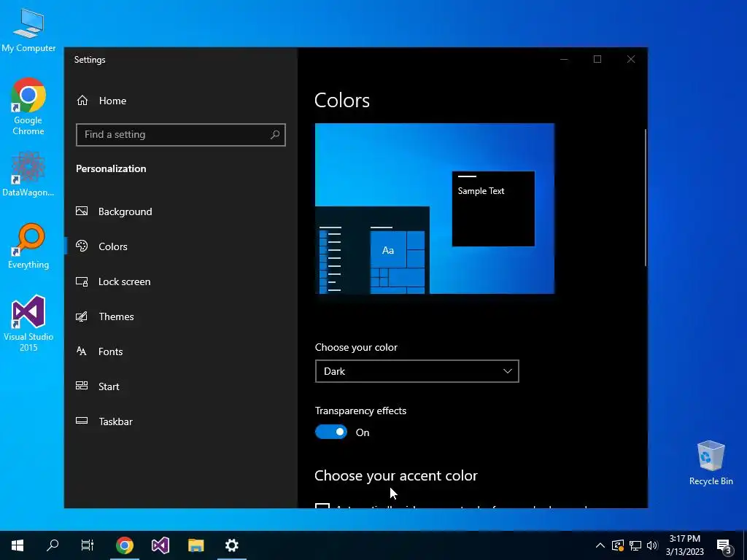The image size is (747, 560).
Task: Select the Themes brush icon in sidebar
Action: (x=82, y=316)
